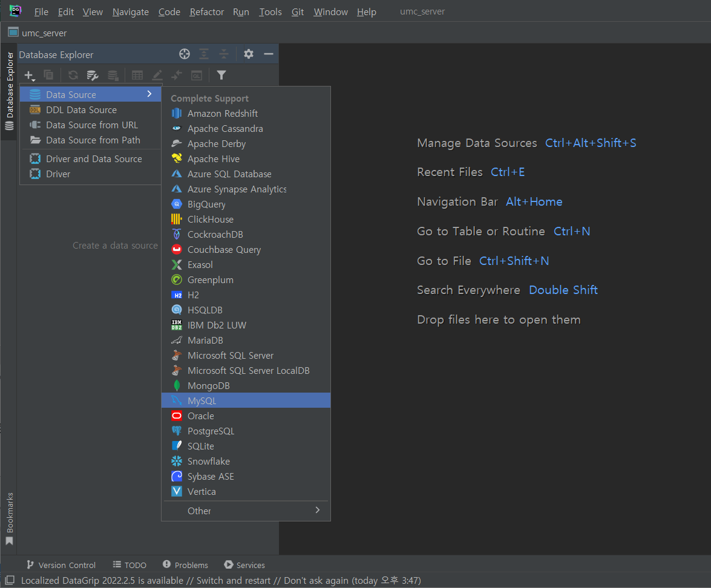Choose Apache Cassandra data source

pyautogui.click(x=246, y=128)
